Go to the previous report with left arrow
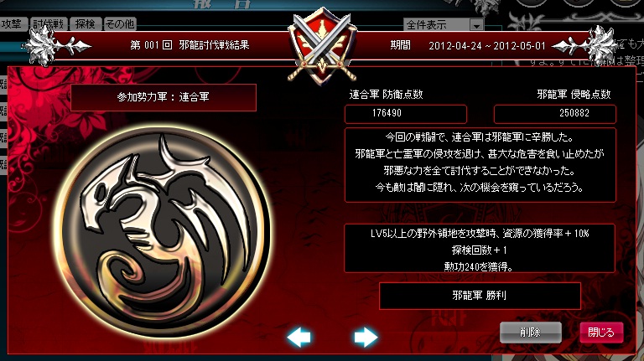The height and width of the screenshot is (361, 644). pos(299,338)
